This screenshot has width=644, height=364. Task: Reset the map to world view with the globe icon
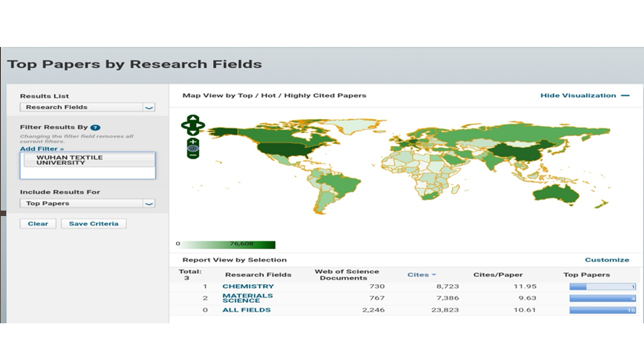tap(193, 148)
